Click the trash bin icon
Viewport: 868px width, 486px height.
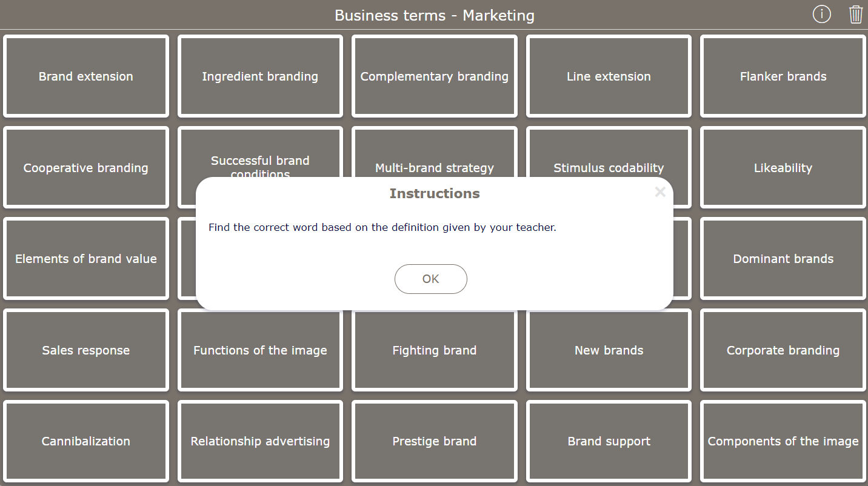pos(855,14)
